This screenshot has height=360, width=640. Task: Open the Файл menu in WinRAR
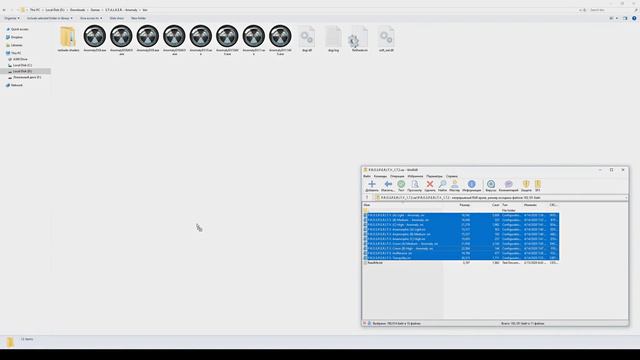(x=367, y=176)
